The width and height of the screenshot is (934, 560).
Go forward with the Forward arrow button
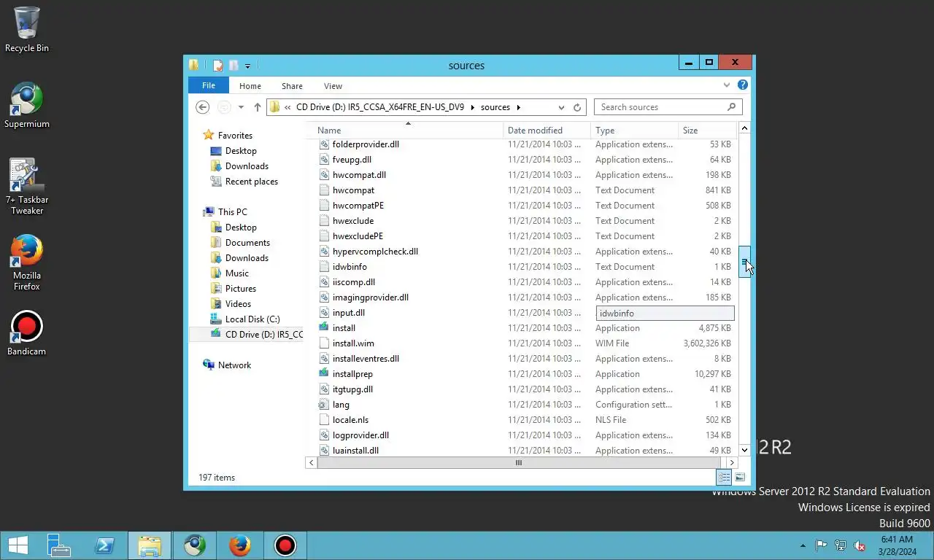(x=224, y=107)
